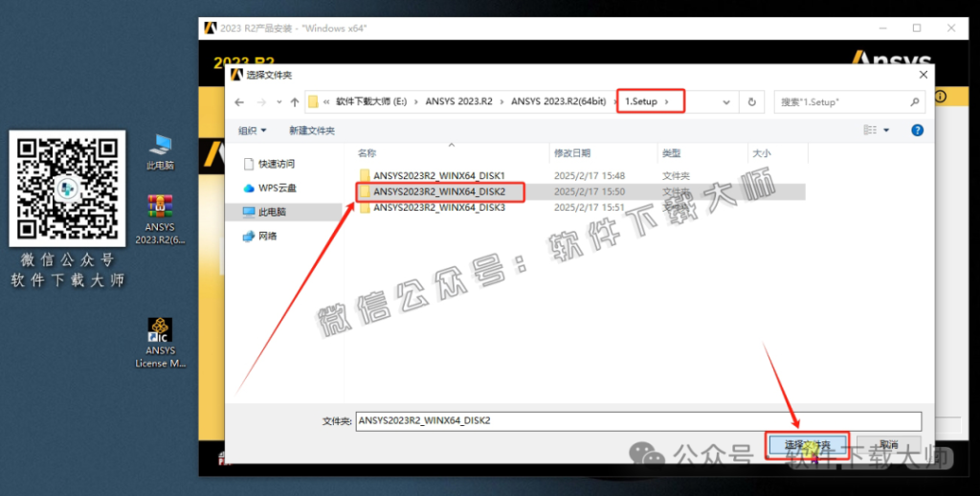
Task: Click 1.Setup breadcrumb segment
Action: [641, 101]
